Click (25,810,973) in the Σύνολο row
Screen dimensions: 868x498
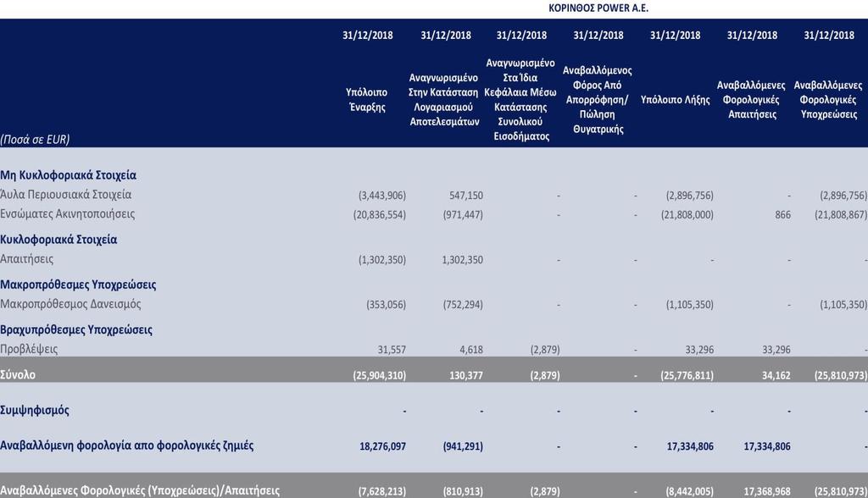click(x=841, y=375)
